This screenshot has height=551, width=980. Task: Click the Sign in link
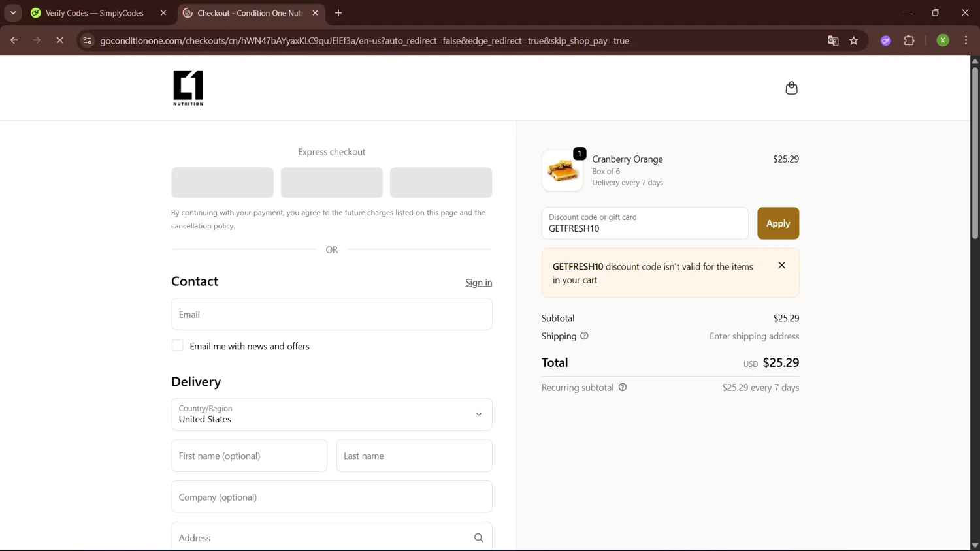click(479, 283)
